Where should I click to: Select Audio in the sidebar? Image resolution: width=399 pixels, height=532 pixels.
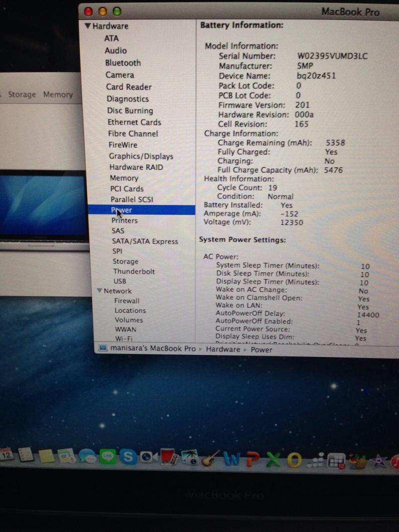[x=116, y=50]
